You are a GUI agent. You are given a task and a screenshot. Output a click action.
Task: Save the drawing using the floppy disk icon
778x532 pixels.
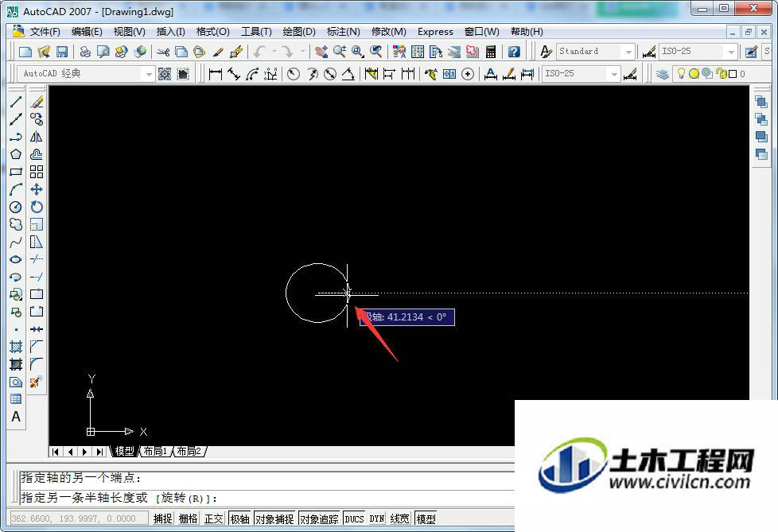pos(62,52)
